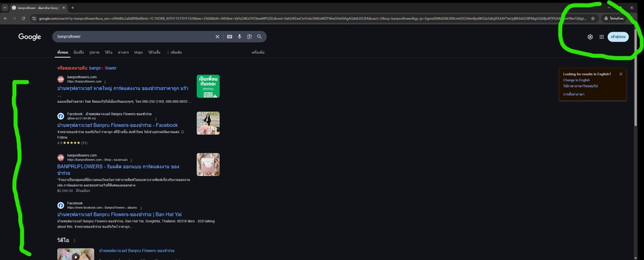Open 'Banpru Flowers-ของชำร่วย - Facebook' result title
644x260 pixels.
117,125
